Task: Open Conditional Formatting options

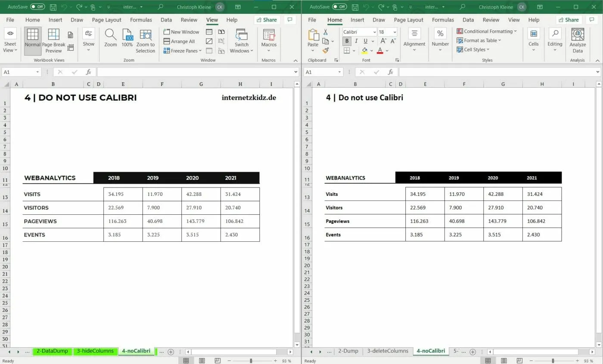Action: pos(487,31)
